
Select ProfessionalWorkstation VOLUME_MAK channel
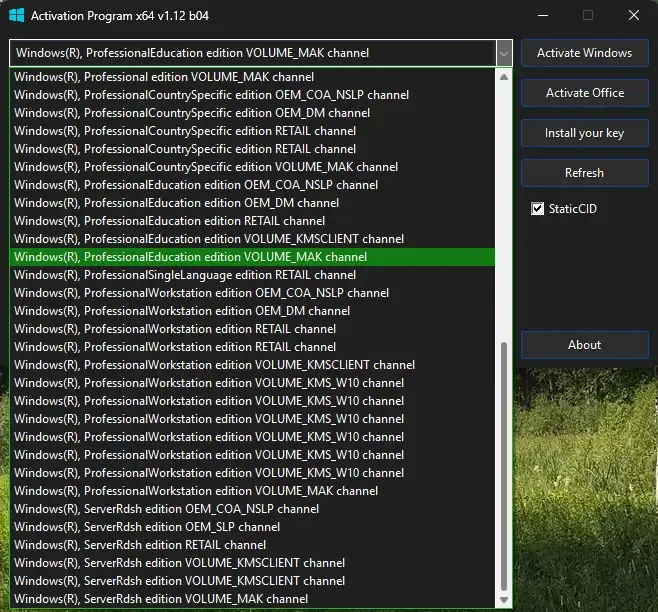[x=252, y=491]
